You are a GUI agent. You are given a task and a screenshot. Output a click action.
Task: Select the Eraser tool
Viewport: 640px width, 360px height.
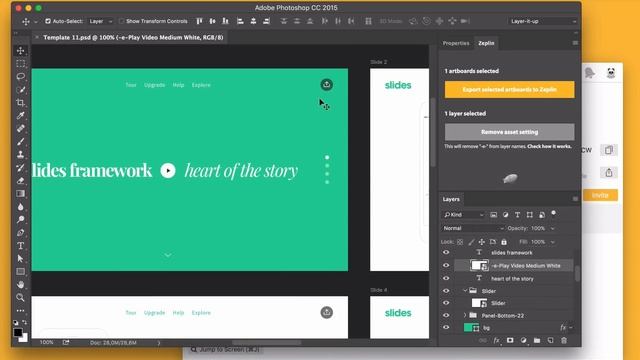[x=20, y=181]
